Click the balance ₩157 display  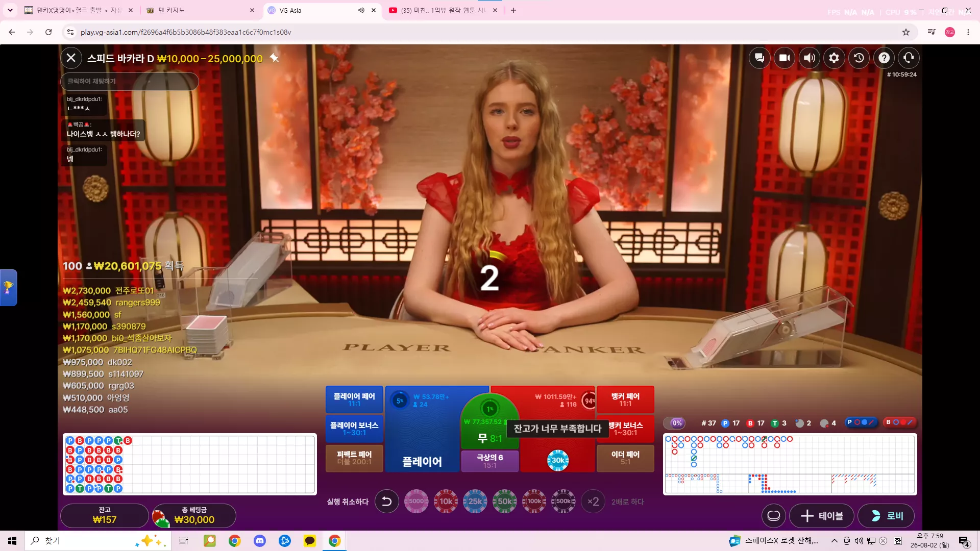pyautogui.click(x=105, y=516)
